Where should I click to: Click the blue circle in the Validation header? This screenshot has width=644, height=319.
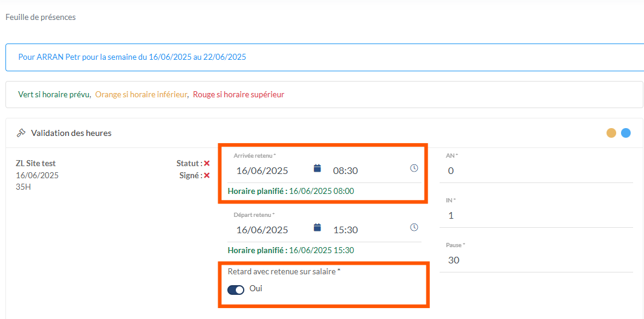626,133
